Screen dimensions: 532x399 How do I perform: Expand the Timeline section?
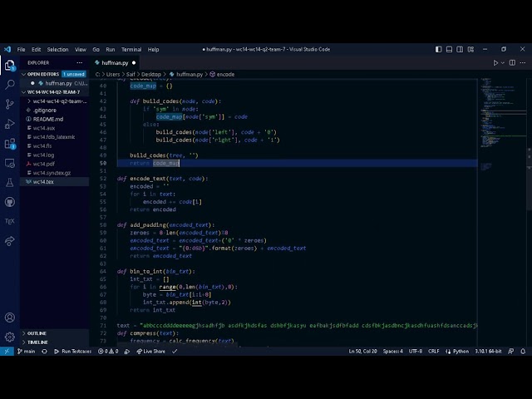(54, 342)
